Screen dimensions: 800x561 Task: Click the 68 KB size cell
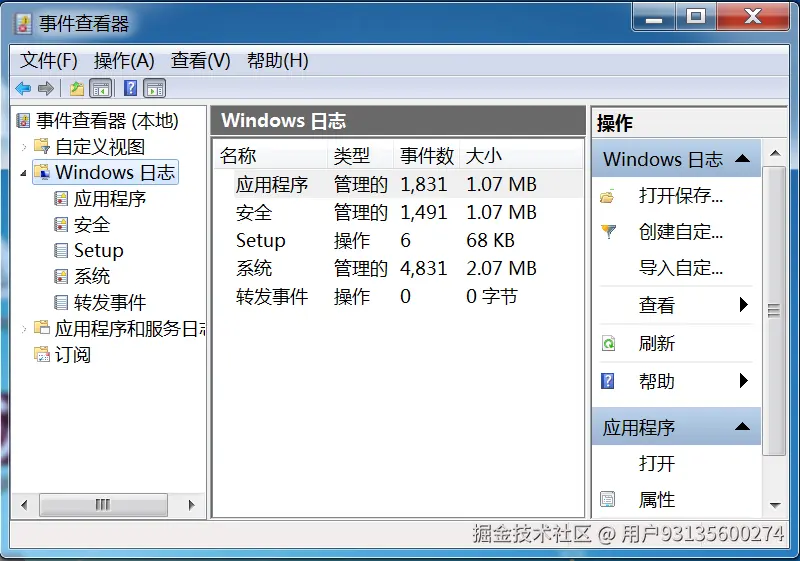click(x=490, y=240)
